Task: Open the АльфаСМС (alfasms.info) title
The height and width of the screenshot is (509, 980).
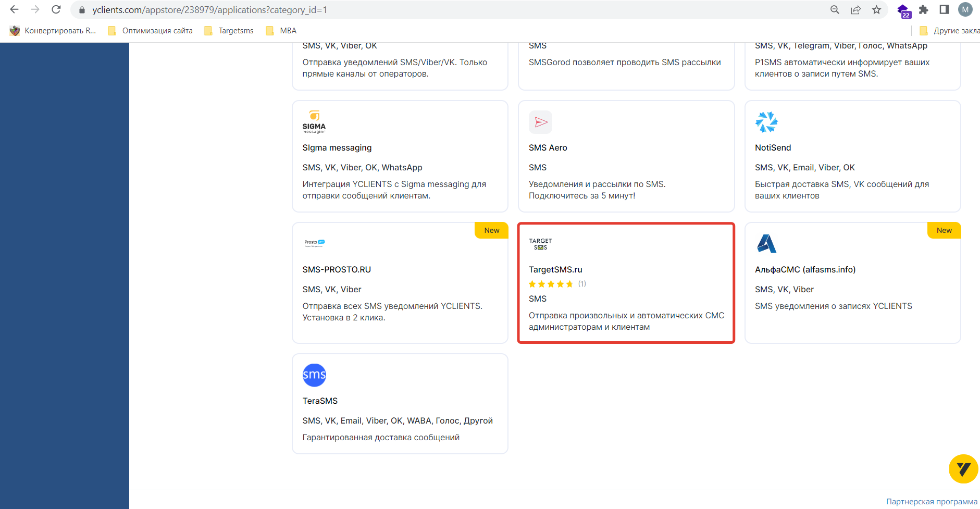Action: pyautogui.click(x=805, y=270)
